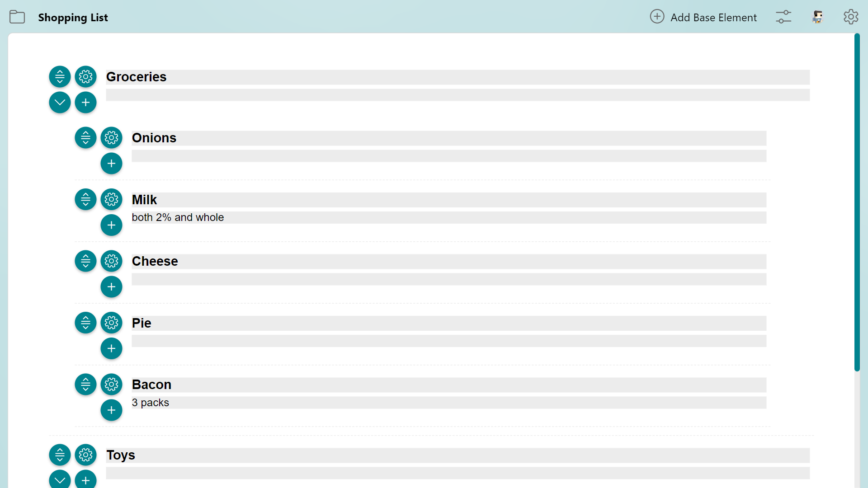Collapse the Toys section chevron
The width and height of the screenshot is (868, 488).
pos(60,480)
